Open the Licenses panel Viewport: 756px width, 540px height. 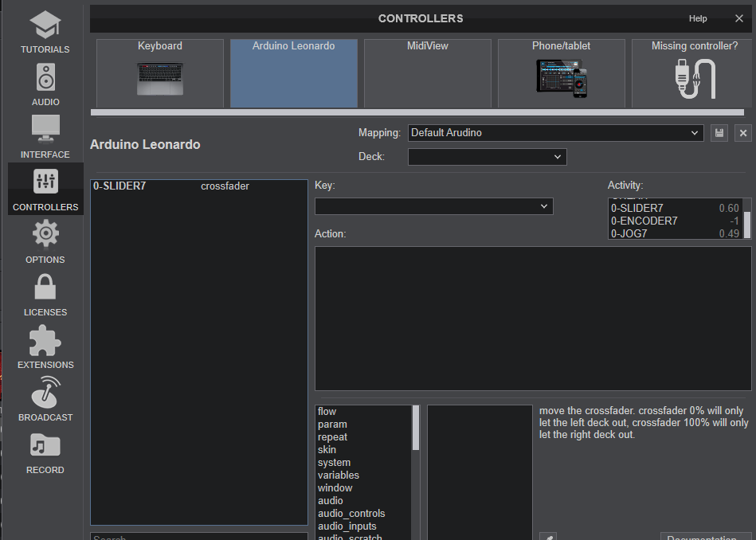point(45,294)
